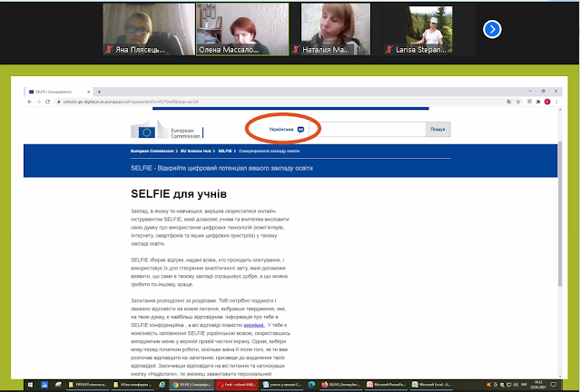Click the site search input field
This screenshot has height=392, width=580.
tap(368, 130)
